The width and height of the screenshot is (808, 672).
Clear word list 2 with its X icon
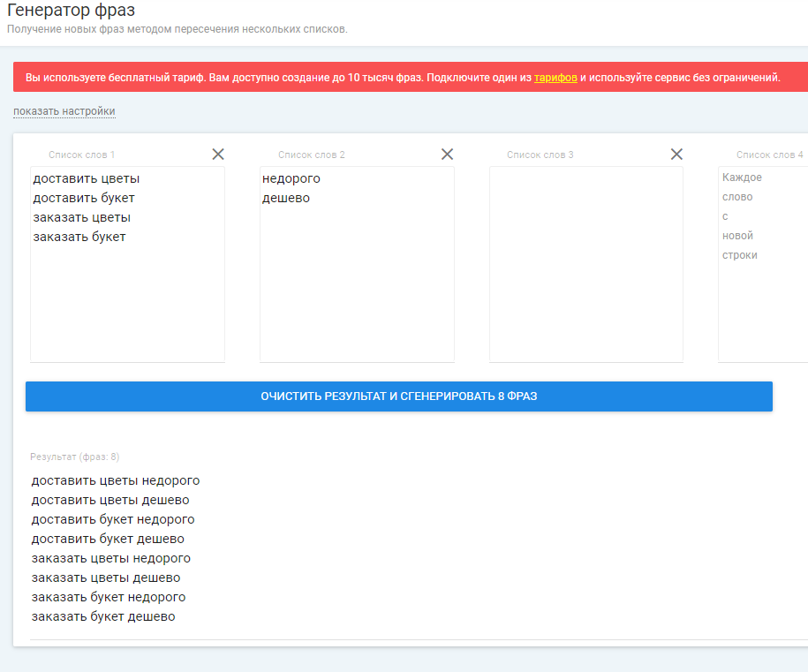click(x=448, y=155)
